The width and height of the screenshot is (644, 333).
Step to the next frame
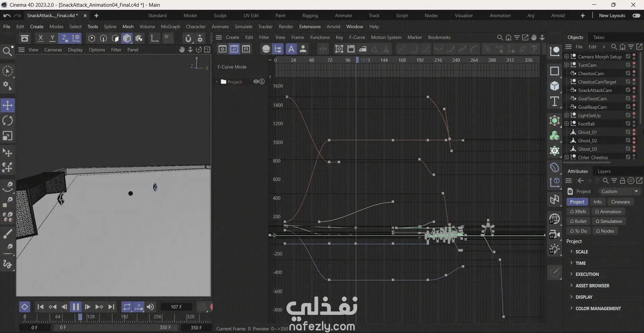(88, 307)
